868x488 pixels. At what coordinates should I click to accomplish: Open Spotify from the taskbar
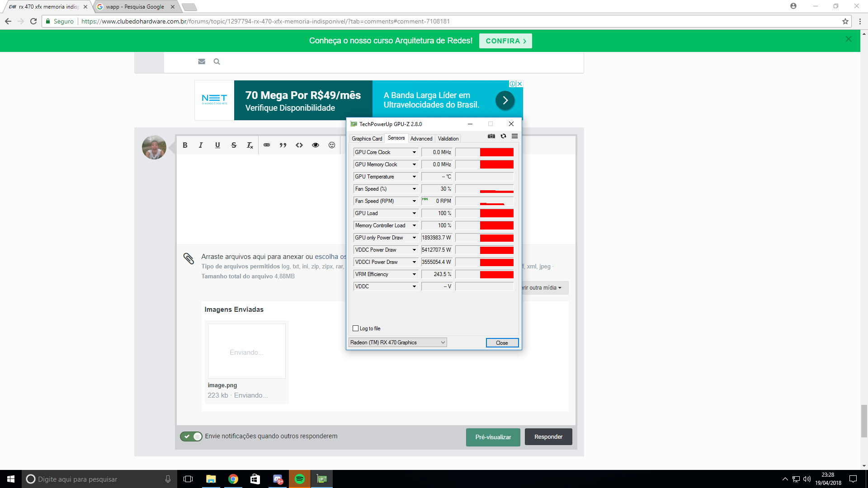300,479
